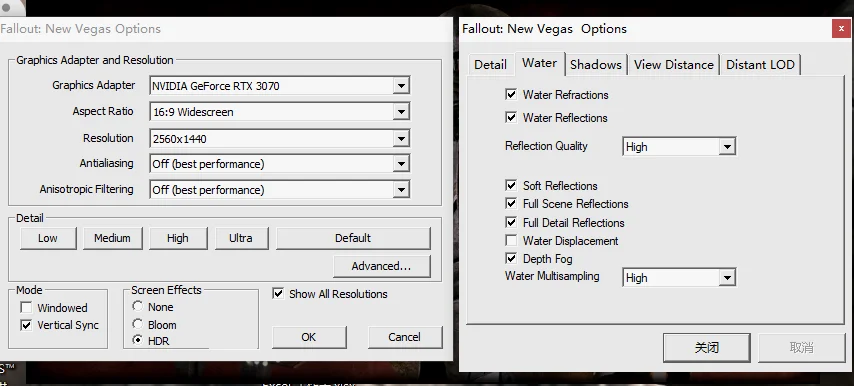This screenshot has height=386, width=854.
Task: Close the advanced options dialog with the red X
Action: (x=841, y=28)
